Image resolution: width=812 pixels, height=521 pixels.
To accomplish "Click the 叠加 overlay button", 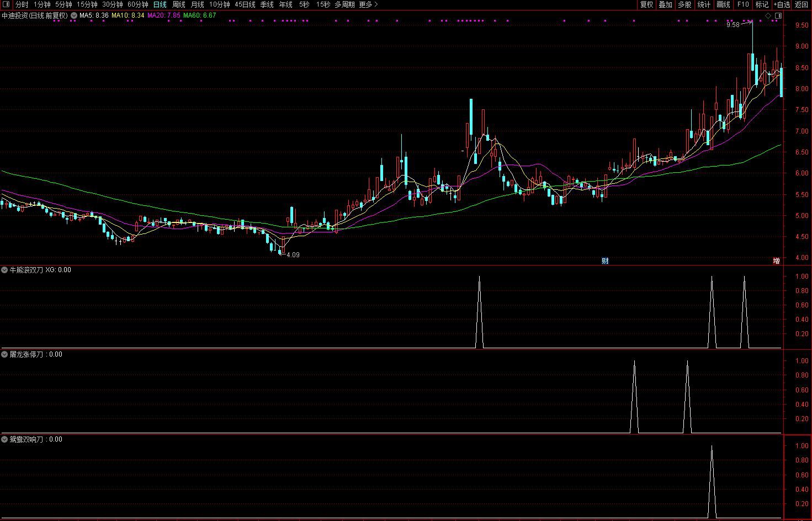I will 666,4.
